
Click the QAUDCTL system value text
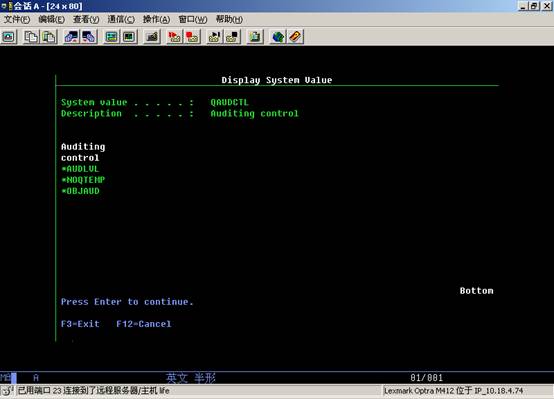point(230,102)
